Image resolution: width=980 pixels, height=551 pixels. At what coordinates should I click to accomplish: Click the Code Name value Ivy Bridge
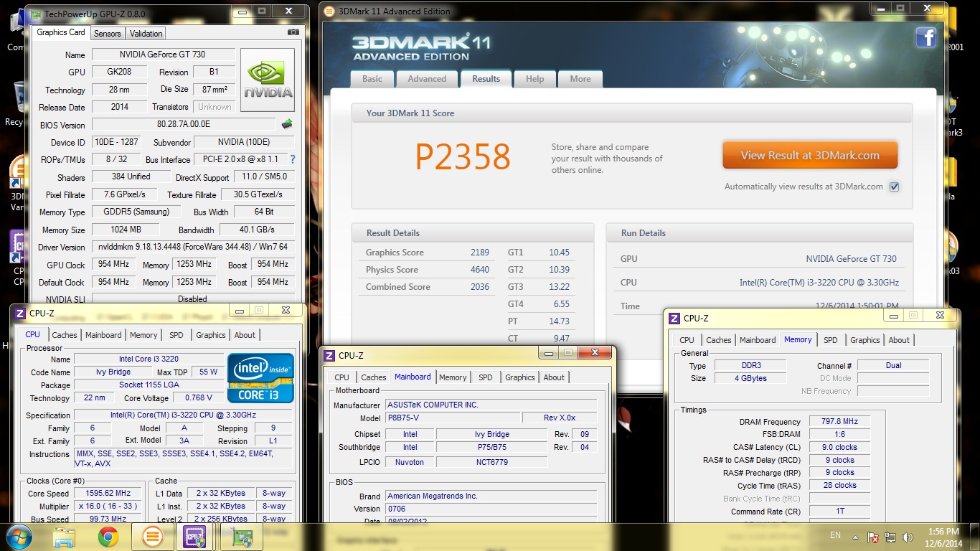click(x=113, y=372)
